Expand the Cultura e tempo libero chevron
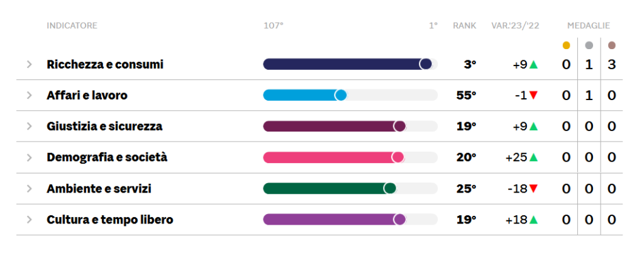The image size is (644, 265). click(x=29, y=220)
